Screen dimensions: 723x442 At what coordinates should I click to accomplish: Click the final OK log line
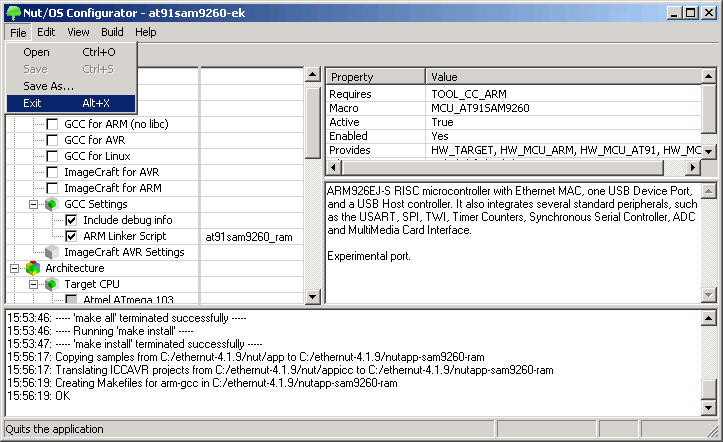tap(39, 396)
